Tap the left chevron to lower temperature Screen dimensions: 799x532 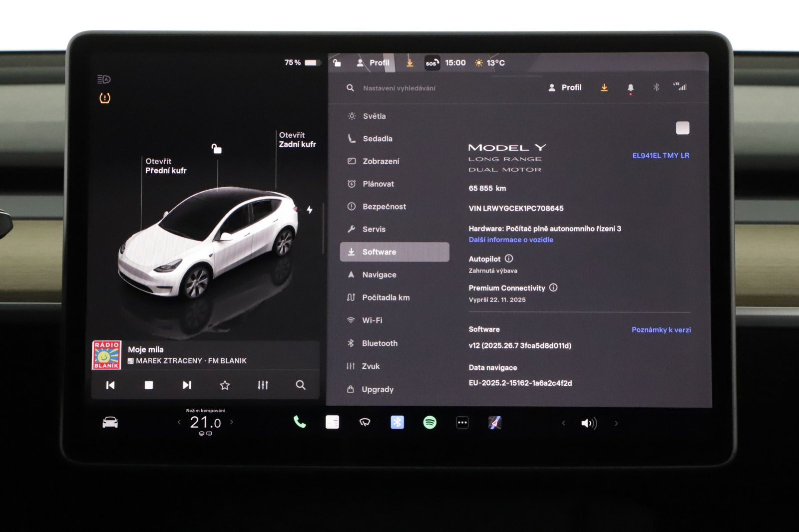[178, 422]
